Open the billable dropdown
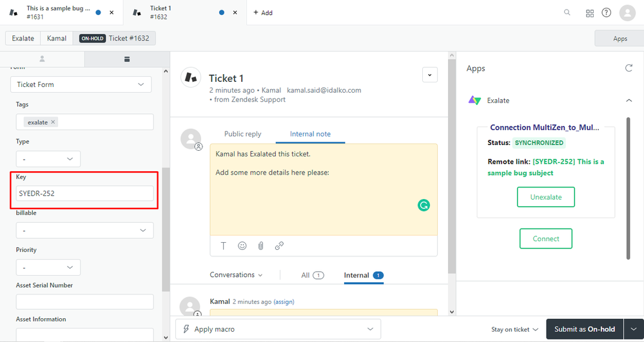This screenshot has height=342, width=644. (x=84, y=231)
